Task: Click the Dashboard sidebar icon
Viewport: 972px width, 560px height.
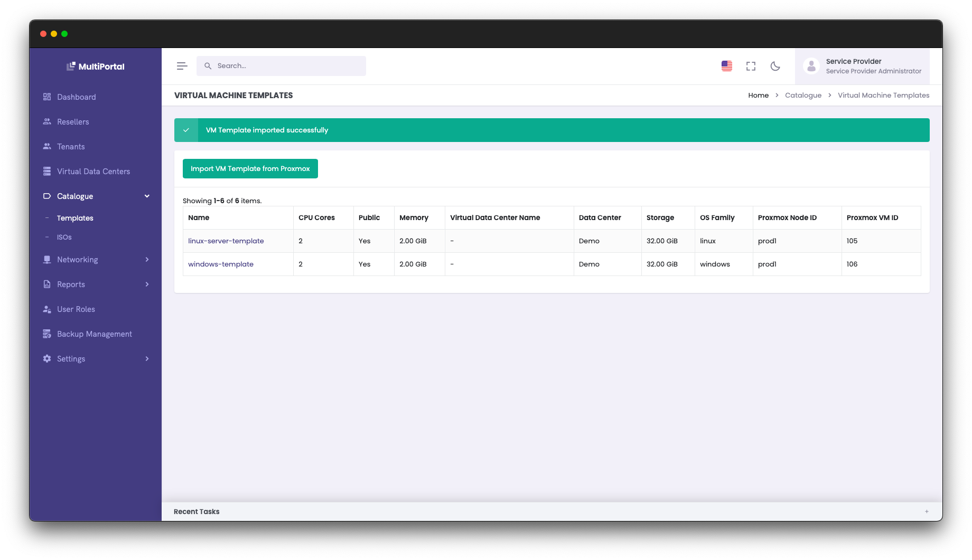Action: 47,97
